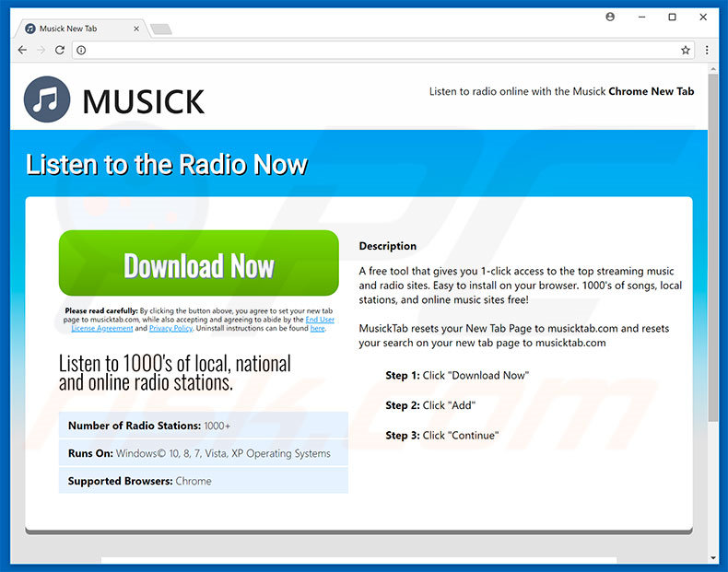Click 'Step 1: Click Download Now' text
The image size is (728, 572).
click(457, 375)
